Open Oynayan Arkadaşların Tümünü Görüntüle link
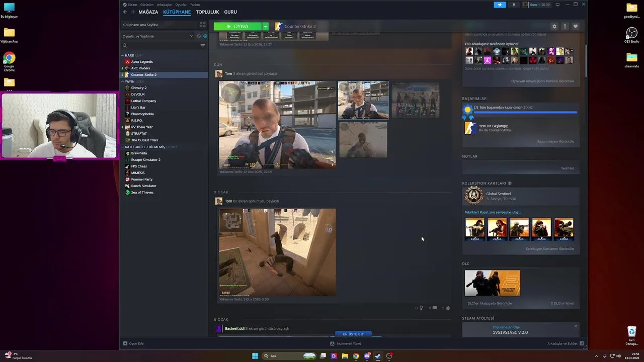The image size is (644, 362). coord(542,81)
